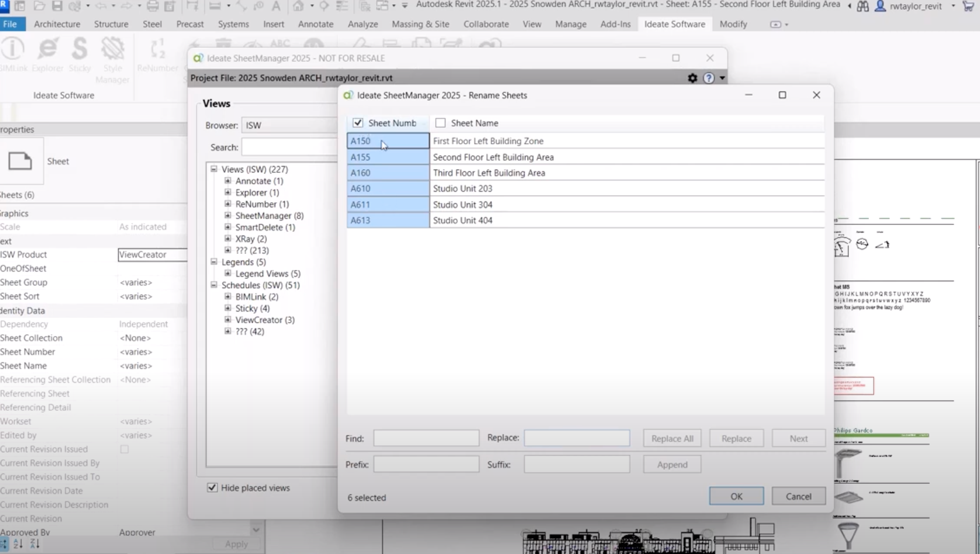Click the Replace All button
The width and height of the screenshot is (980, 554).
(672, 438)
